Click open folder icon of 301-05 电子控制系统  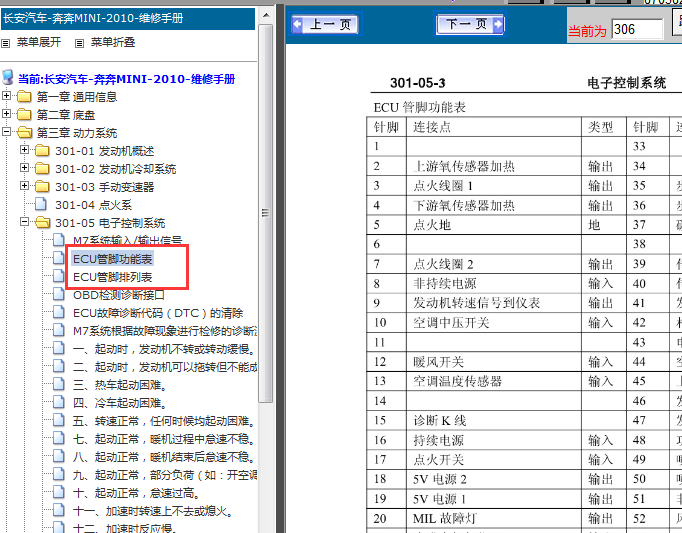coord(43,223)
